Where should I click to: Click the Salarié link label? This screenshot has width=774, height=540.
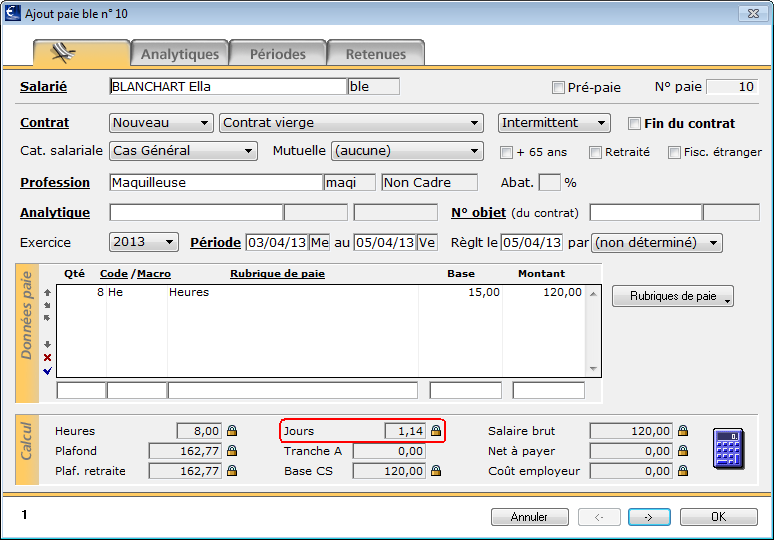(43, 87)
